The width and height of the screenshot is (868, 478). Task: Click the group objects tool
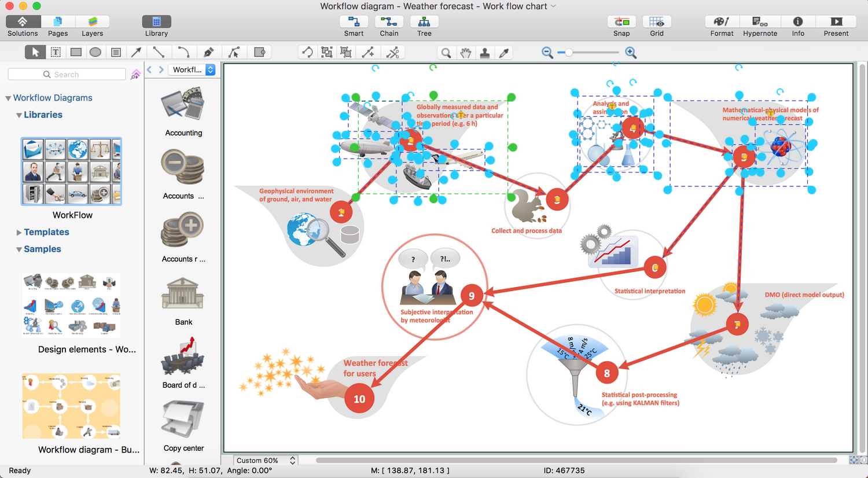point(327,53)
